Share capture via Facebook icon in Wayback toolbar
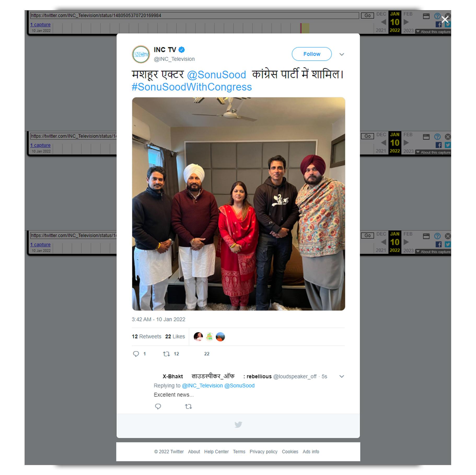This screenshot has height=475, width=476. tap(438, 24)
